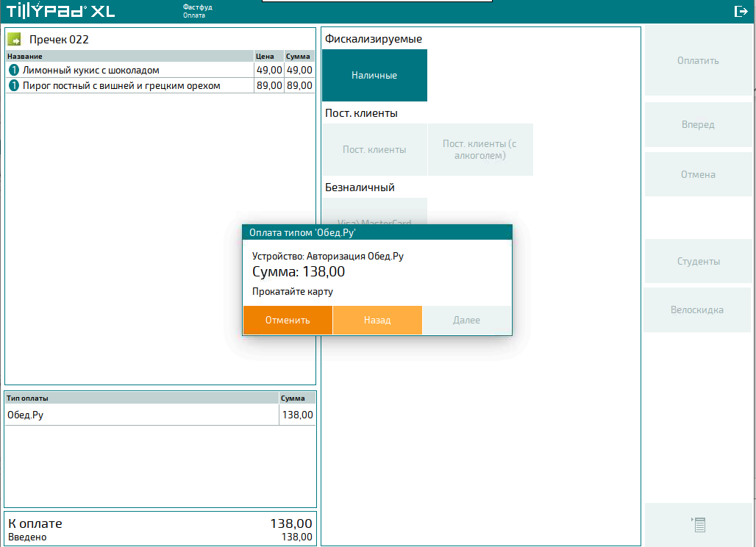Click the green receipt icon beside Пречек 022
The height and width of the screenshot is (547, 756).
(14, 39)
